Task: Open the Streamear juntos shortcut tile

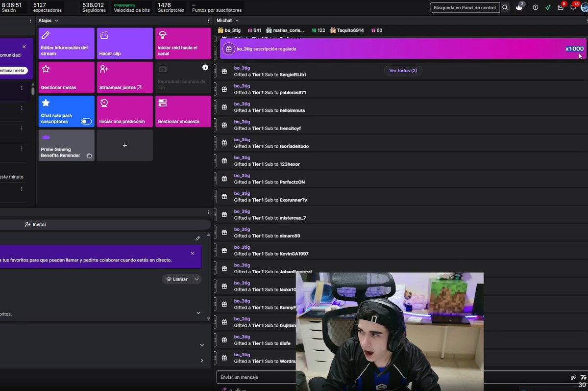Action: click(125, 77)
